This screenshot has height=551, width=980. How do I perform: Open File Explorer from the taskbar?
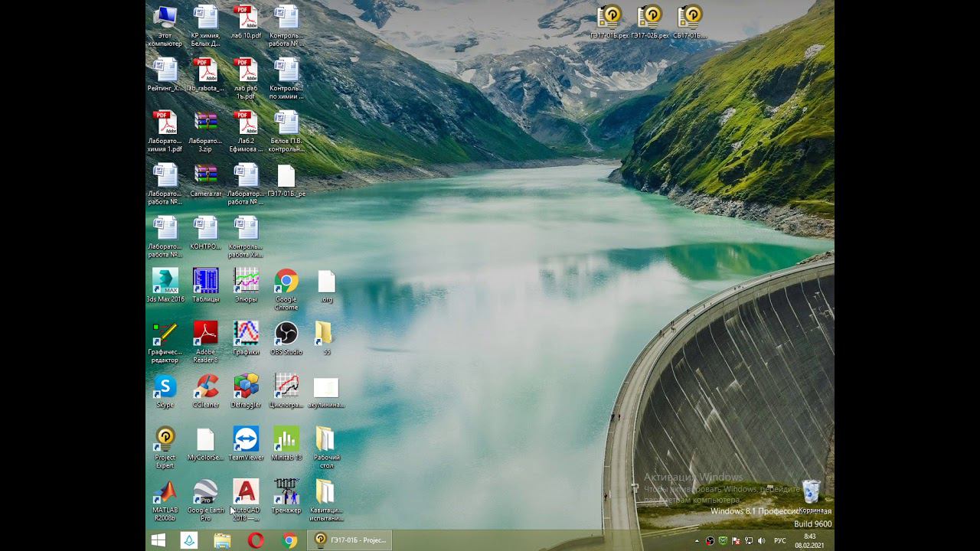(x=222, y=540)
